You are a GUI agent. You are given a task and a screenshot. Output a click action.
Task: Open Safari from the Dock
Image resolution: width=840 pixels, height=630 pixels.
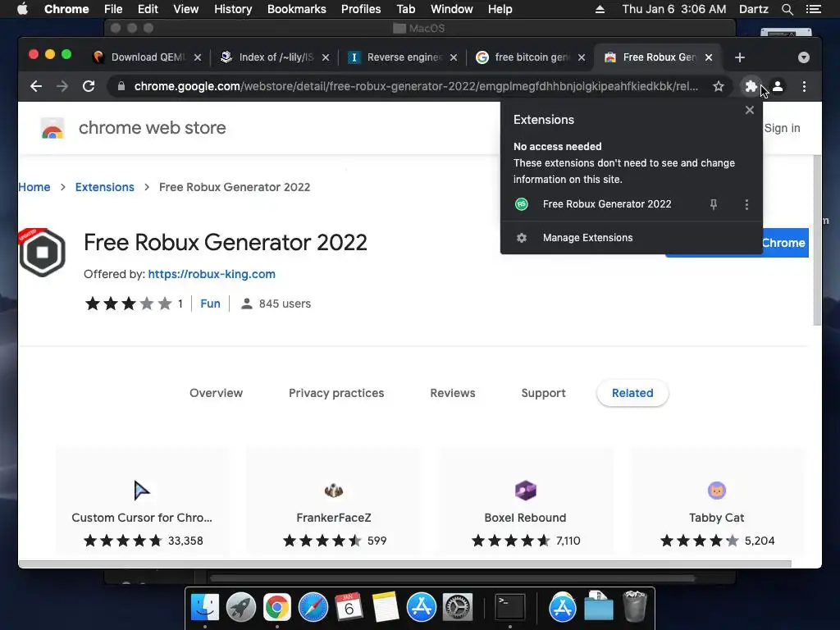[313, 607]
